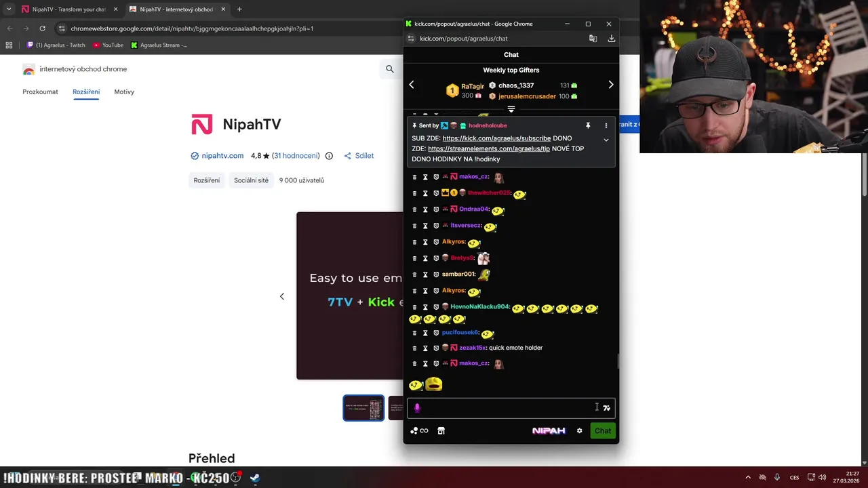Go to previous screenshot in store carousel

pyautogui.click(x=282, y=296)
